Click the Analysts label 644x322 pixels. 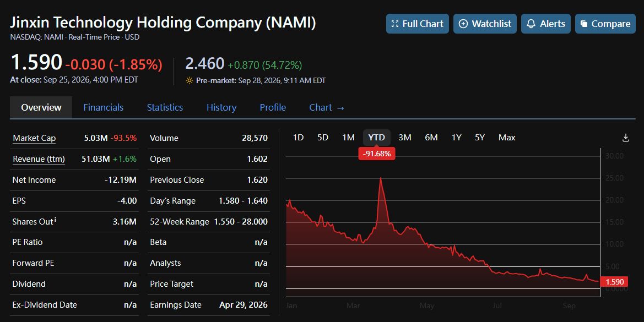[x=165, y=263]
